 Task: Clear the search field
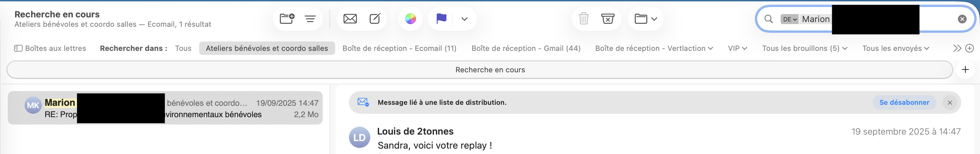[x=962, y=19]
